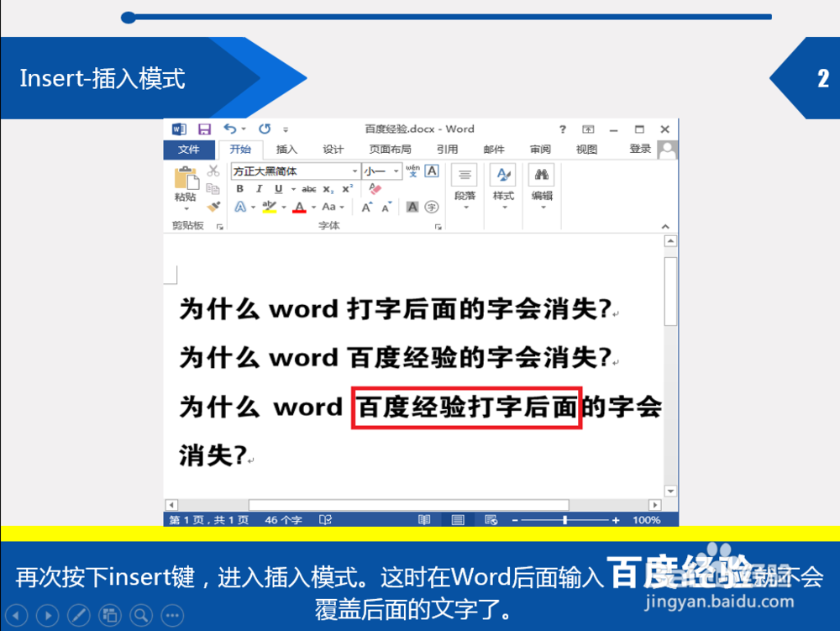
Task: Open the font dialog launcher
Action: point(438,227)
